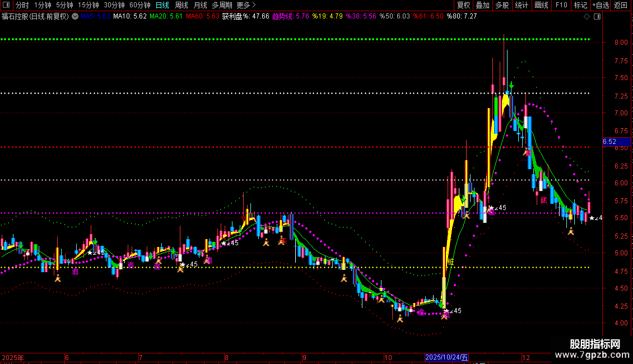633x364 pixels.
Task: Click the 趋势线: 5.76 value
Action: pos(290,16)
